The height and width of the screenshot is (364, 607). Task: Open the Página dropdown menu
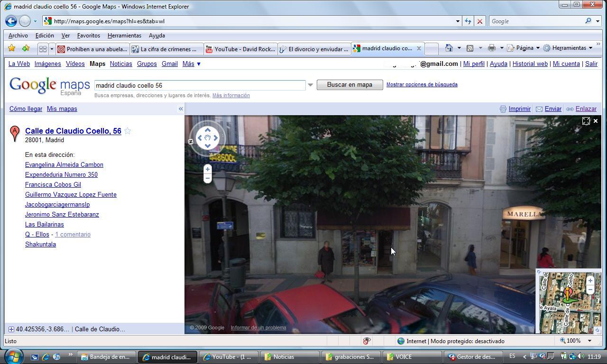tap(524, 48)
